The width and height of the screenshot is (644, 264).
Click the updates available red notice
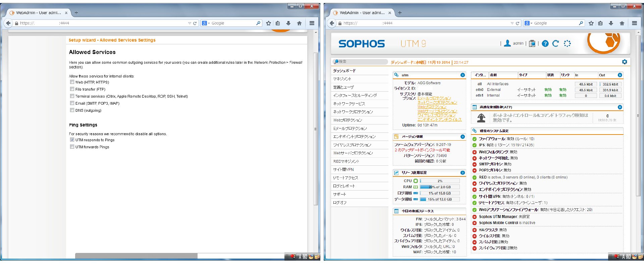click(x=422, y=150)
